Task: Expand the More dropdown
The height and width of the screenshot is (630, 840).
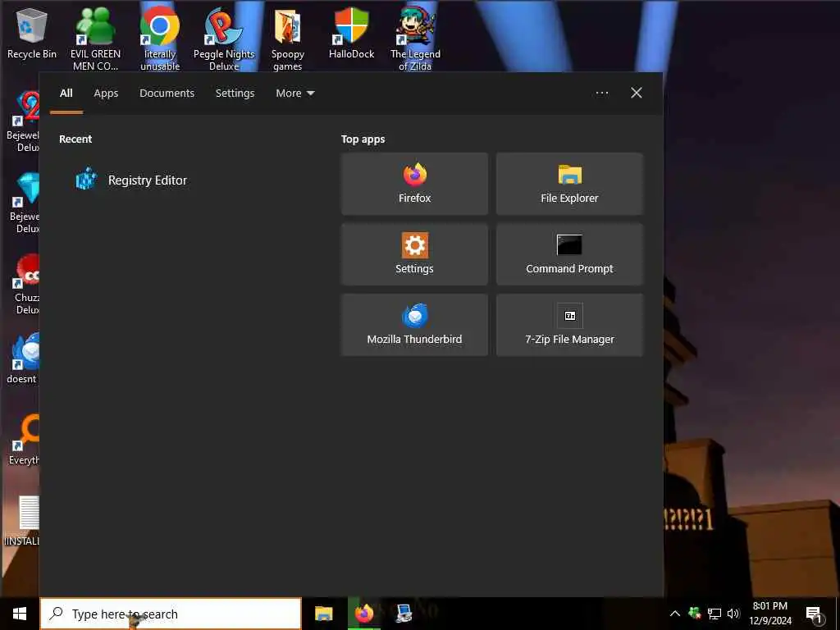Action: coord(294,94)
